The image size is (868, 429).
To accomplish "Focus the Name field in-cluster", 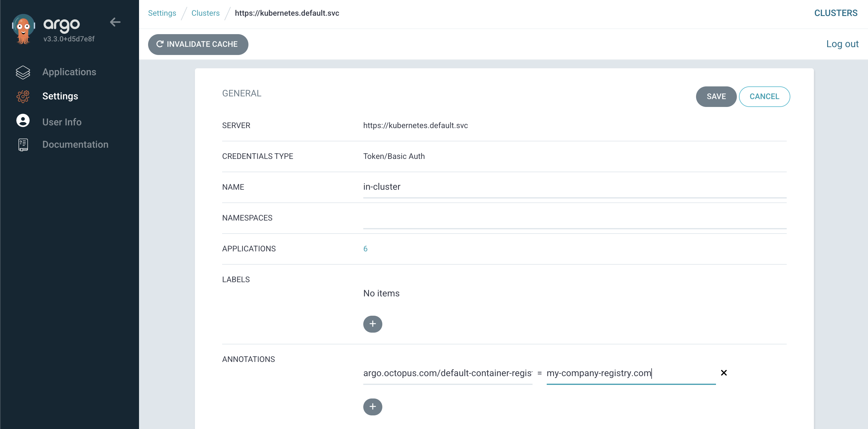I will tap(574, 187).
